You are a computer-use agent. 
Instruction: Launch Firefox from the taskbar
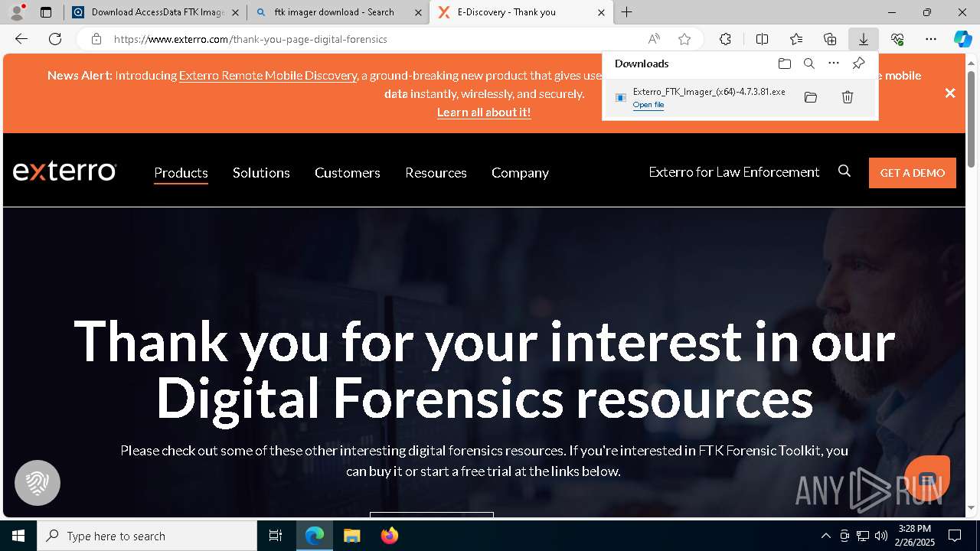pyautogui.click(x=390, y=536)
